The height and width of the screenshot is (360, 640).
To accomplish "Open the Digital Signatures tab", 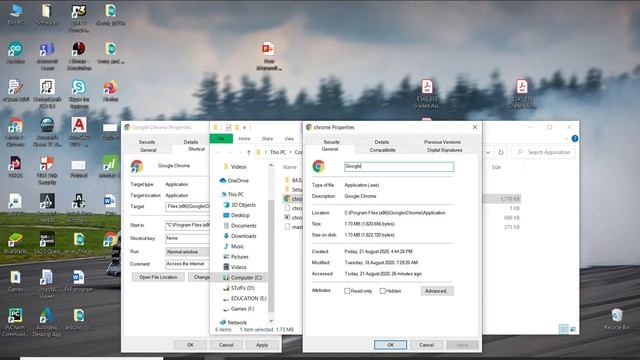I will [444, 150].
